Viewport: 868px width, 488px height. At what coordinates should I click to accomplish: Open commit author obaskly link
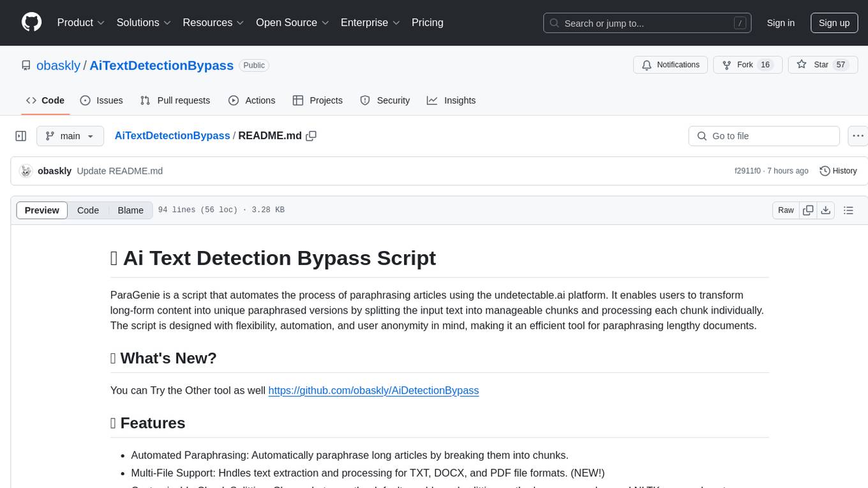pos(55,171)
